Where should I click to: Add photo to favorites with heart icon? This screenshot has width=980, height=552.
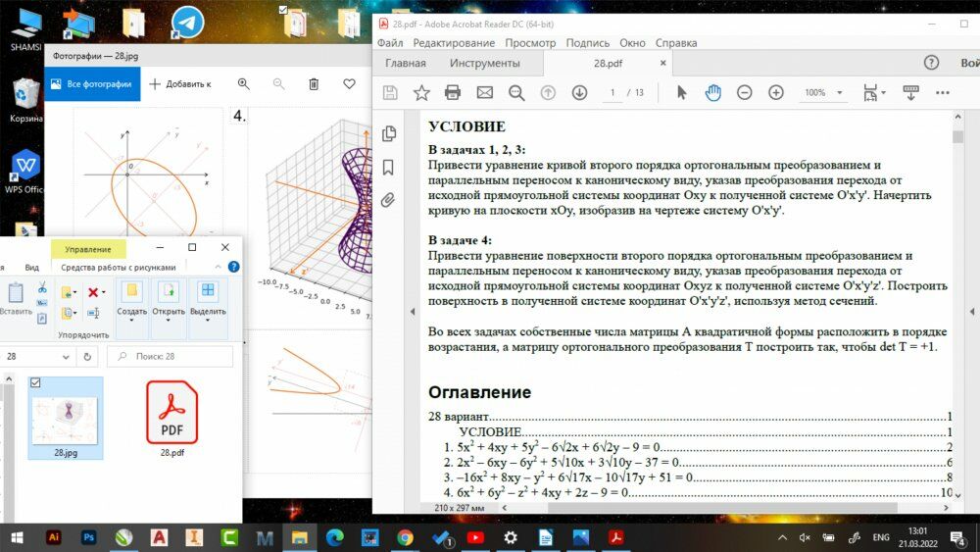pos(350,83)
